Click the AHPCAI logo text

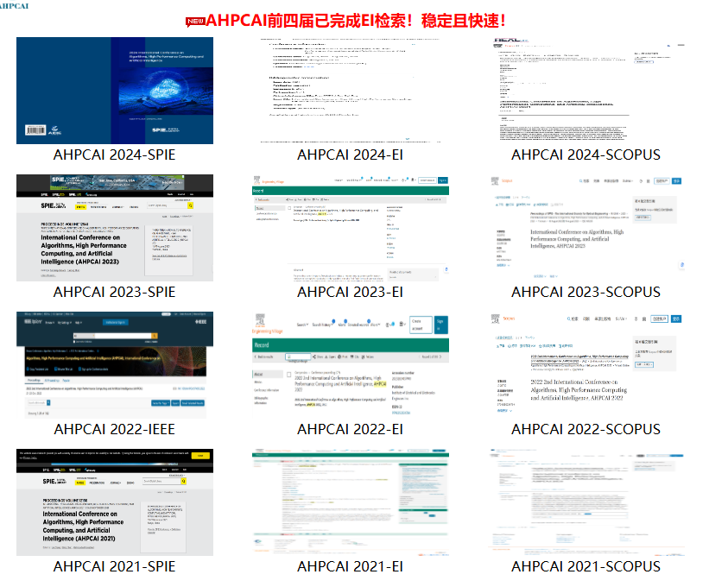[x=14, y=6]
